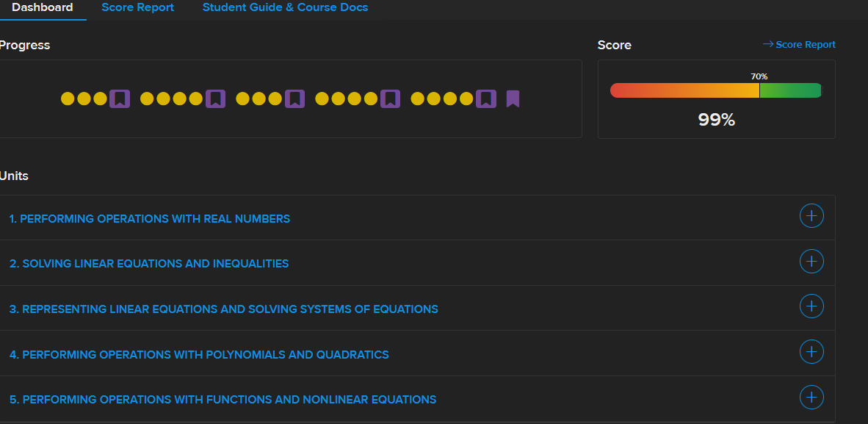Open the first yellow dot in the second progress group
Viewport: 868px width, 424px height.
click(147, 98)
